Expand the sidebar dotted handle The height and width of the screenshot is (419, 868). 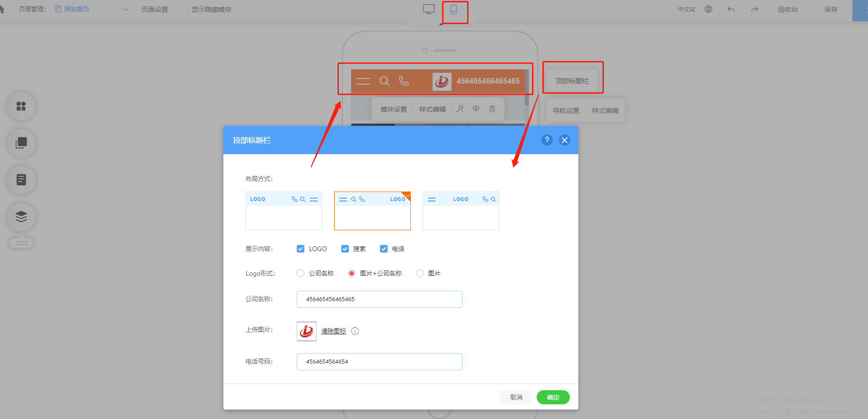pyautogui.click(x=21, y=243)
